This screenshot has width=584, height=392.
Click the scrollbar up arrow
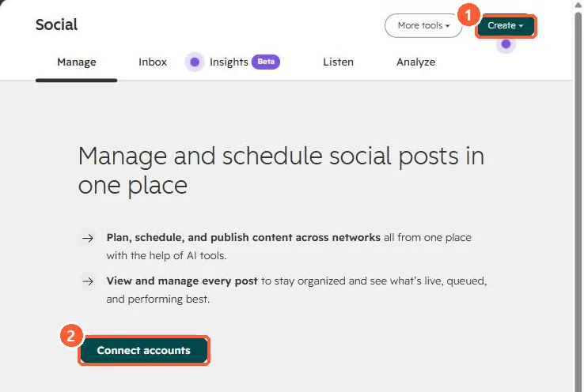(578, 5)
